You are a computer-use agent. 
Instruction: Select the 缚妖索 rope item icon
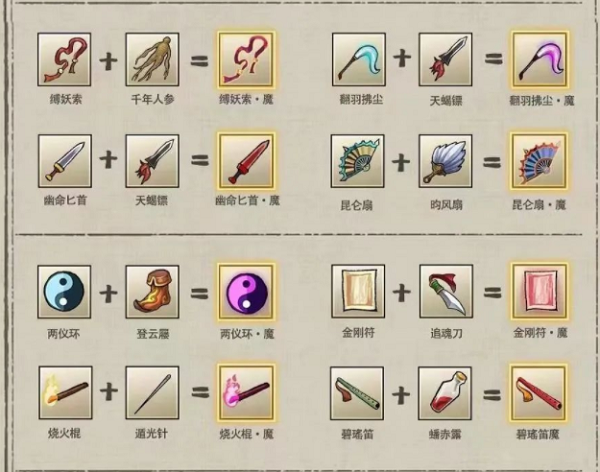pyautogui.click(x=64, y=59)
